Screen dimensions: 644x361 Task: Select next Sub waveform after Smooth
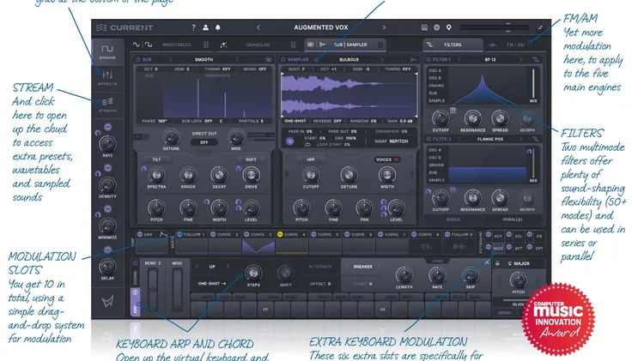(x=237, y=59)
